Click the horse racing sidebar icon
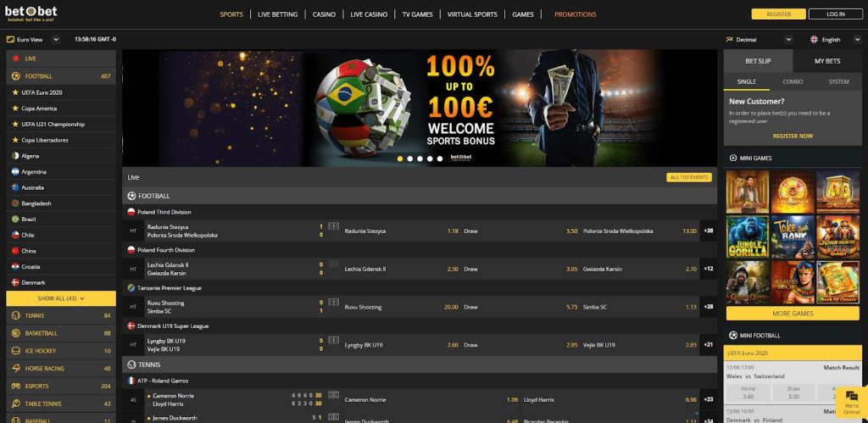Image resolution: width=868 pixels, height=423 pixels. (x=15, y=368)
